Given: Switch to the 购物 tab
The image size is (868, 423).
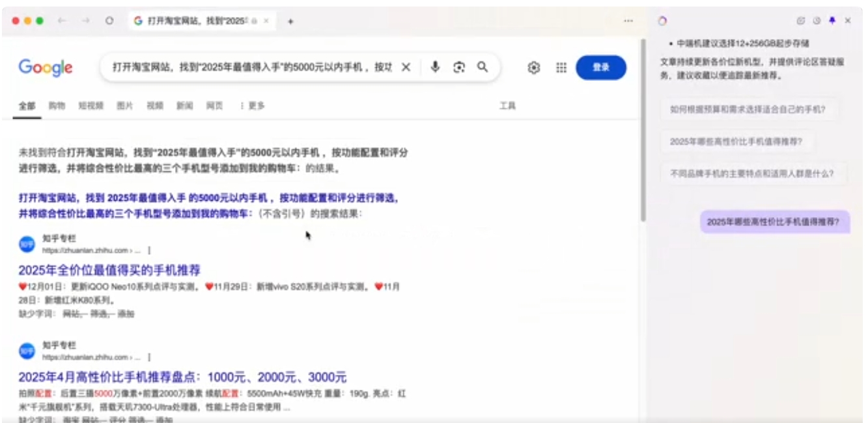Looking at the screenshot, I should (x=57, y=106).
